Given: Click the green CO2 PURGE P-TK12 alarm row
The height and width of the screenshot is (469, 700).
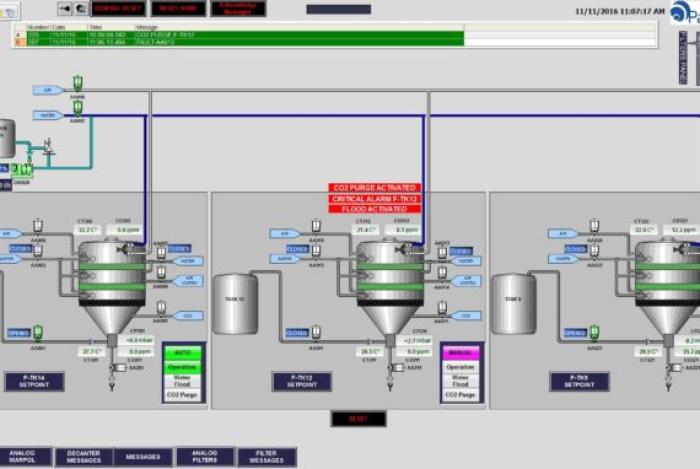Looking at the screenshot, I should (x=240, y=33).
